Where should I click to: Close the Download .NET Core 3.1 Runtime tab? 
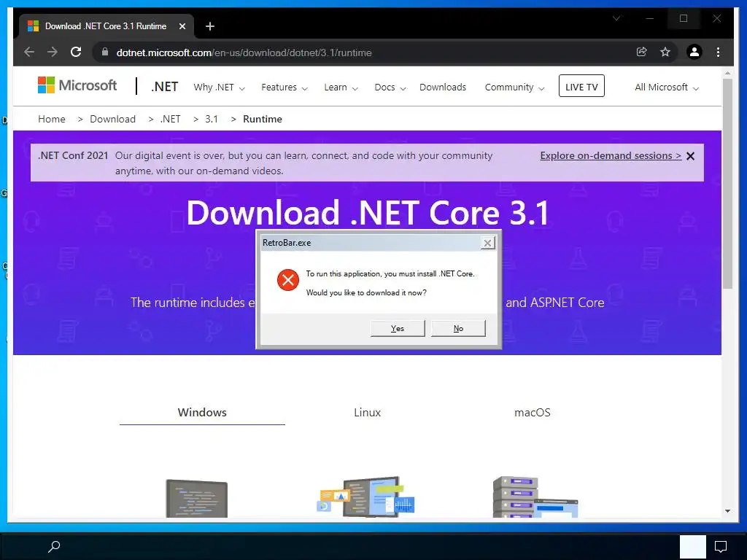(182, 26)
